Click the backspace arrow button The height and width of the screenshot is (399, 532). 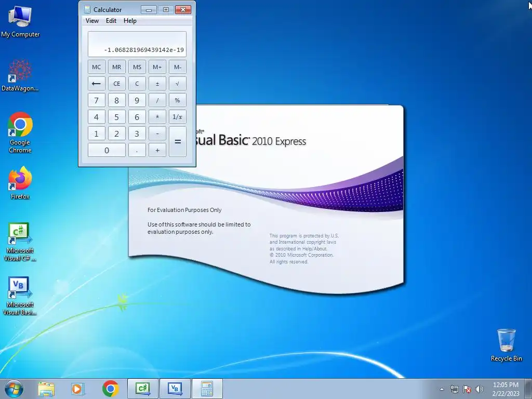click(x=96, y=84)
